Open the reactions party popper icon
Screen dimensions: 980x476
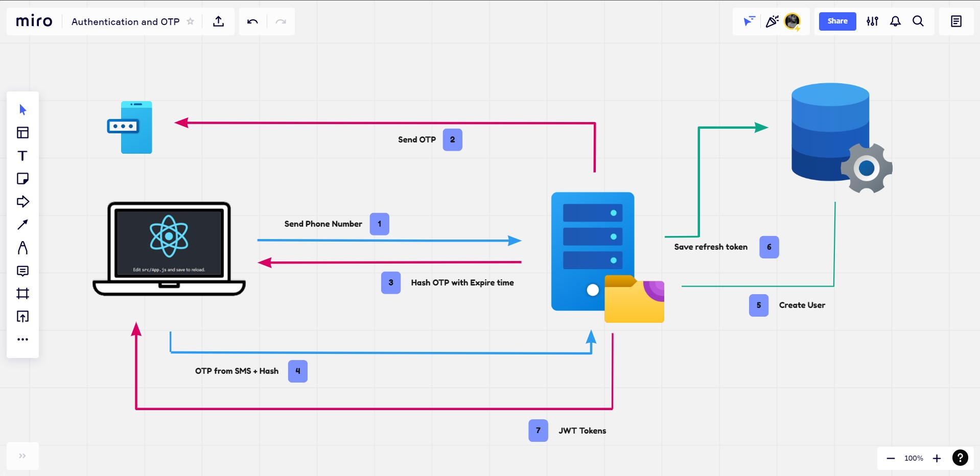coord(772,21)
